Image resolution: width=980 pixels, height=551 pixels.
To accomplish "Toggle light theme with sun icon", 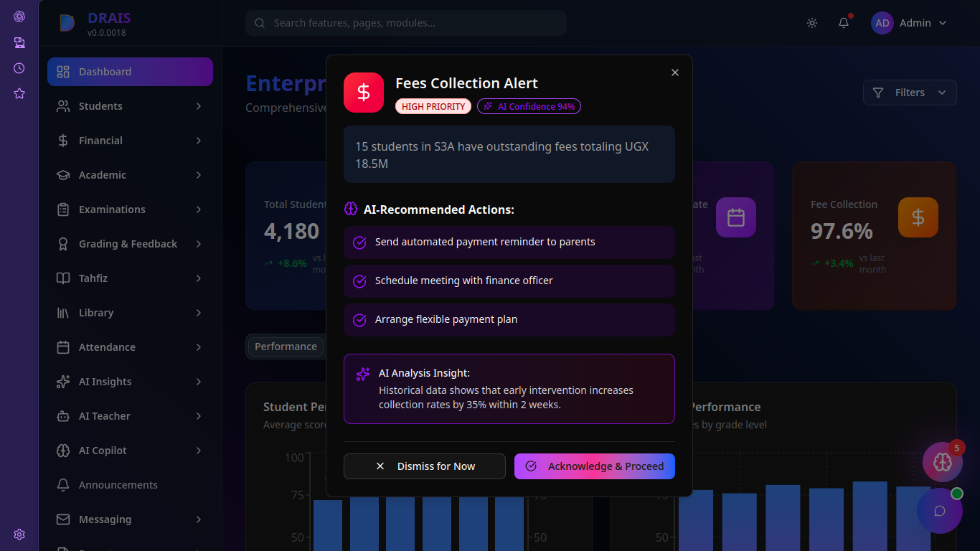I will tap(812, 23).
